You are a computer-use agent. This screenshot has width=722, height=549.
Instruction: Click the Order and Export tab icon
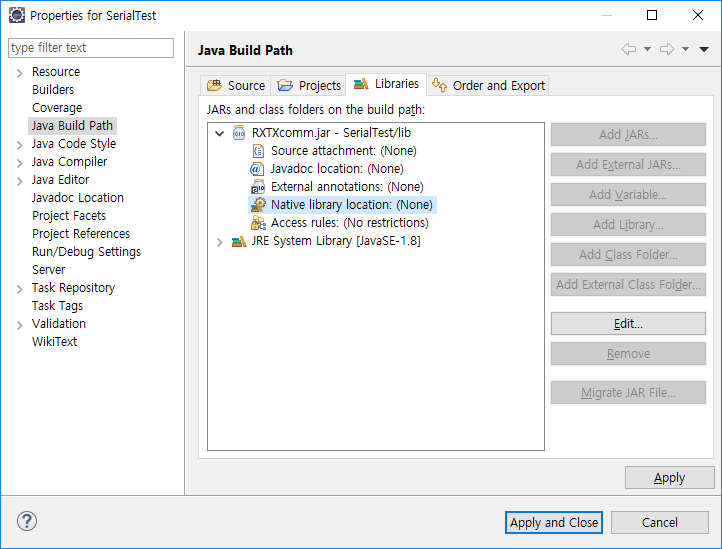click(439, 85)
